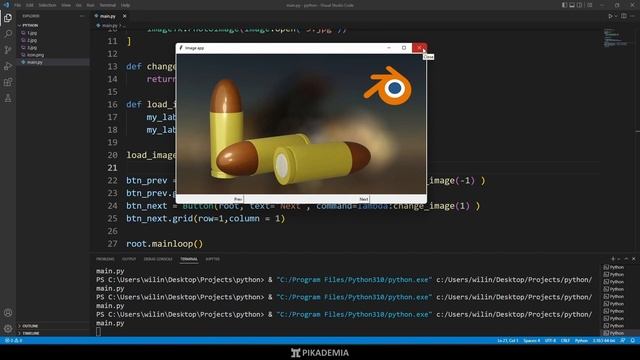Select the last Python terminal in list
This screenshot has height=360, width=640.
click(613, 333)
